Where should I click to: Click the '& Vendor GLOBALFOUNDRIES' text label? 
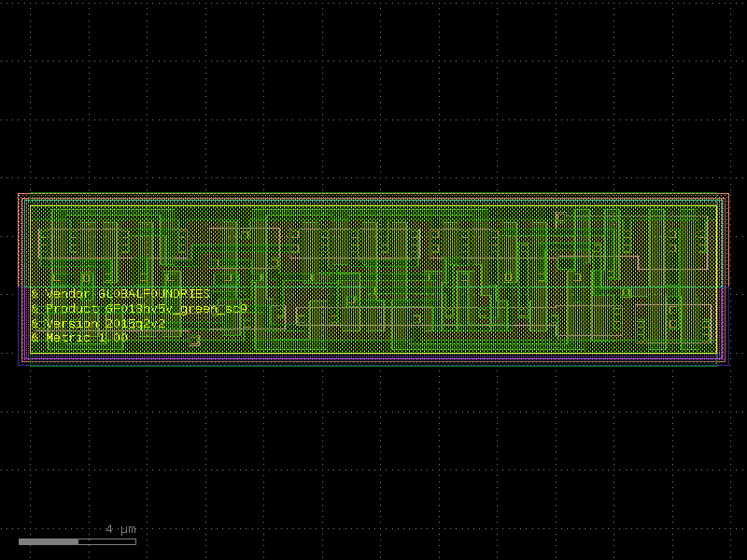click(120, 294)
